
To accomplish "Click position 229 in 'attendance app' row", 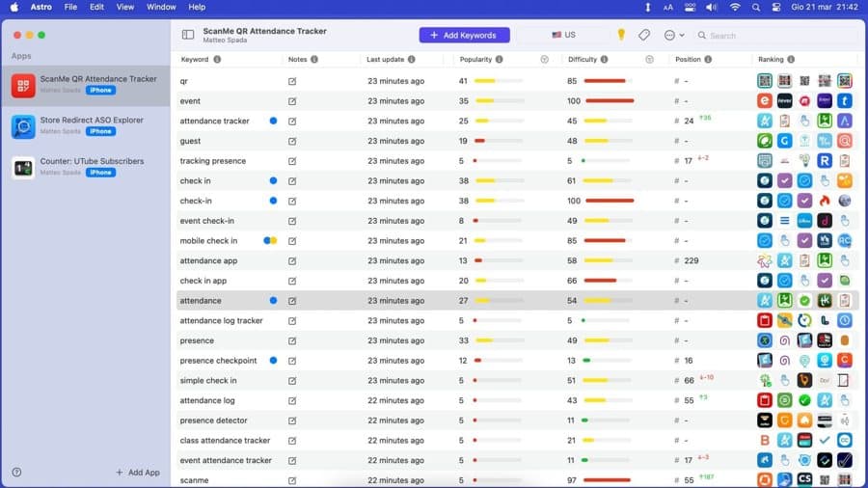I will 692,260.
